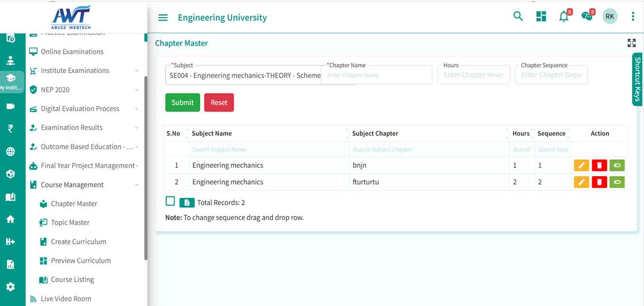This screenshot has width=644, height=306.
Task: Edit the bnjn chapter row
Action: coord(581,165)
